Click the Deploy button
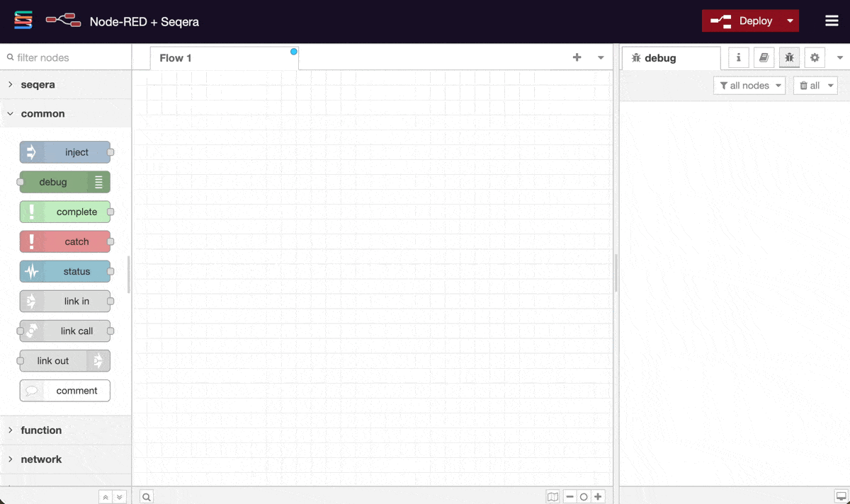Image resolution: width=850 pixels, height=504 pixels. tap(742, 21)
